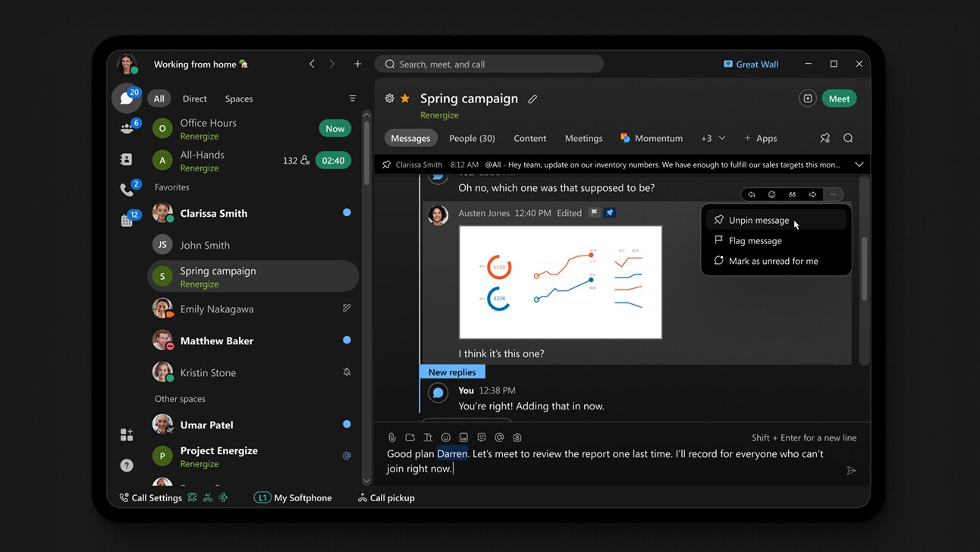Open the Clarissa Smith conversation

click(x=253, y=213)
